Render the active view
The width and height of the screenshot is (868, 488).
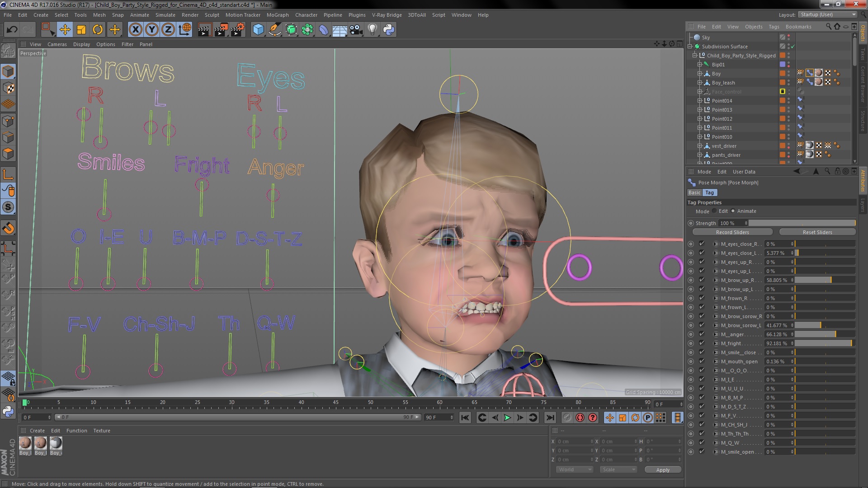click(x=204, y=30)
